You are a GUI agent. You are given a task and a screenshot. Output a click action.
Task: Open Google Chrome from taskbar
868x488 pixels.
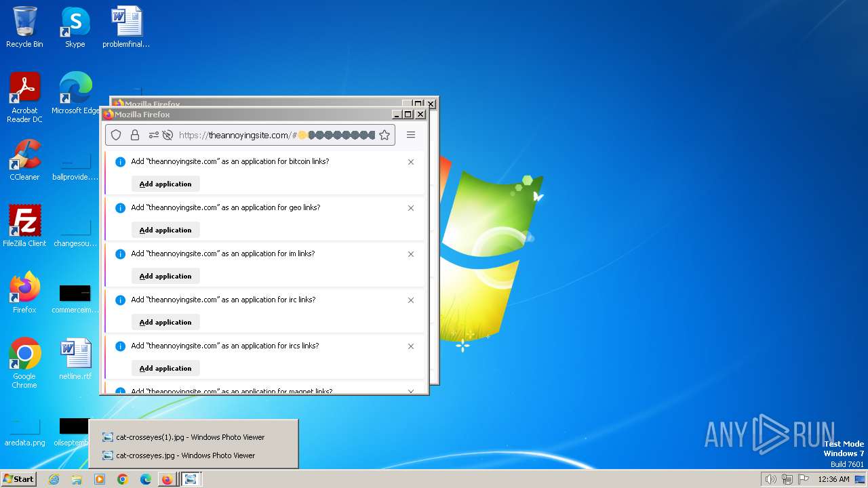click(123, 479)
